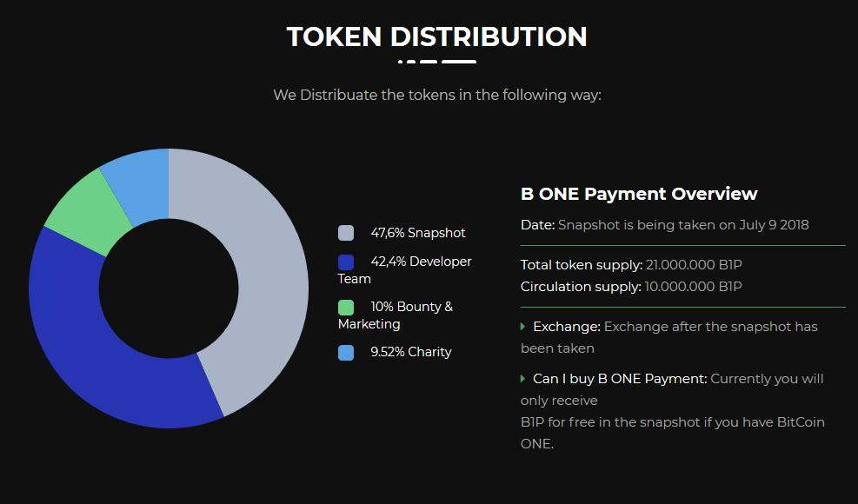Click the gray Snapshot legend swatch
Viewport: 858px width, 504px height.
pos(346,233)
